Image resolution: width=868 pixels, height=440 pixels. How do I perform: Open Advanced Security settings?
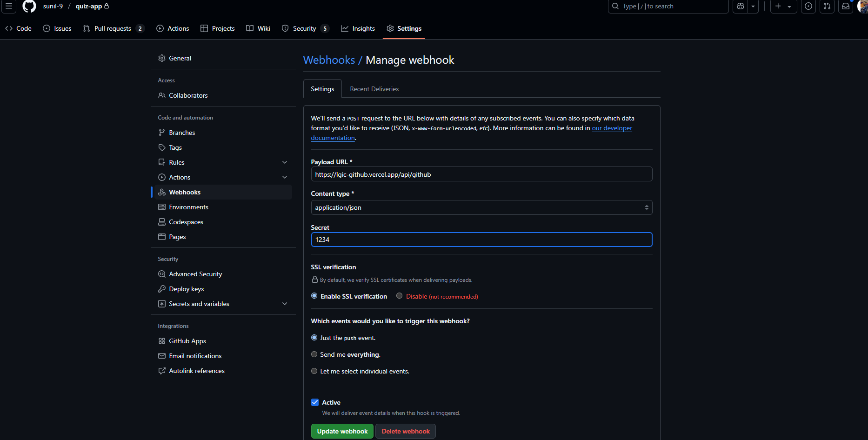tap(221, 274)
